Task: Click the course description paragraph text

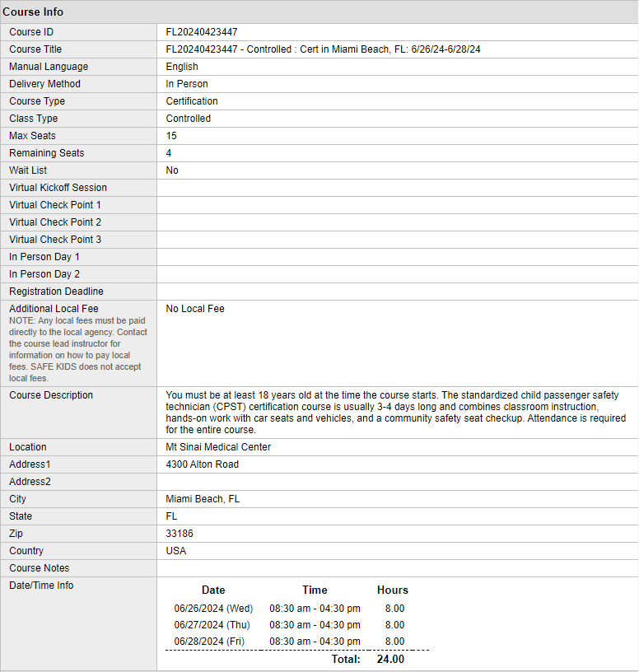Action: click(395, 413)
